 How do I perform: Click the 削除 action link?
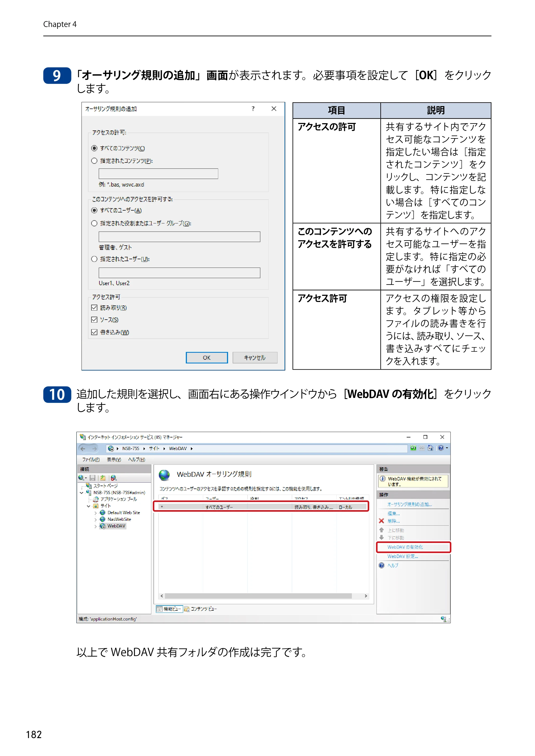(393, 521)
